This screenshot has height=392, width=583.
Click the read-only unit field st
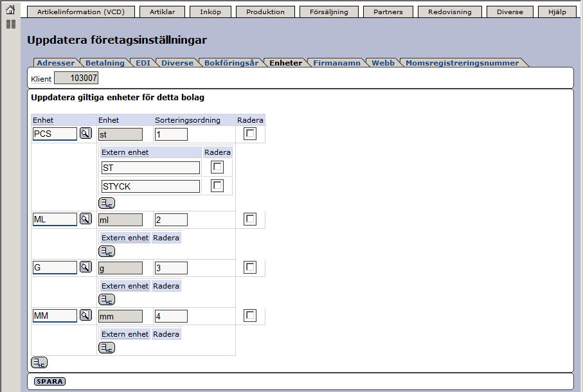pos(120,134)
